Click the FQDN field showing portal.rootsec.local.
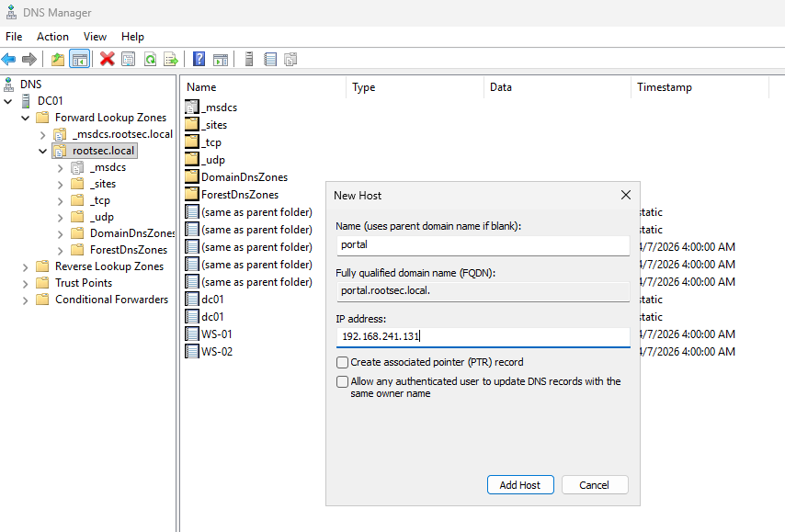Viewport: 785px width, 532px height. point(483,291)
